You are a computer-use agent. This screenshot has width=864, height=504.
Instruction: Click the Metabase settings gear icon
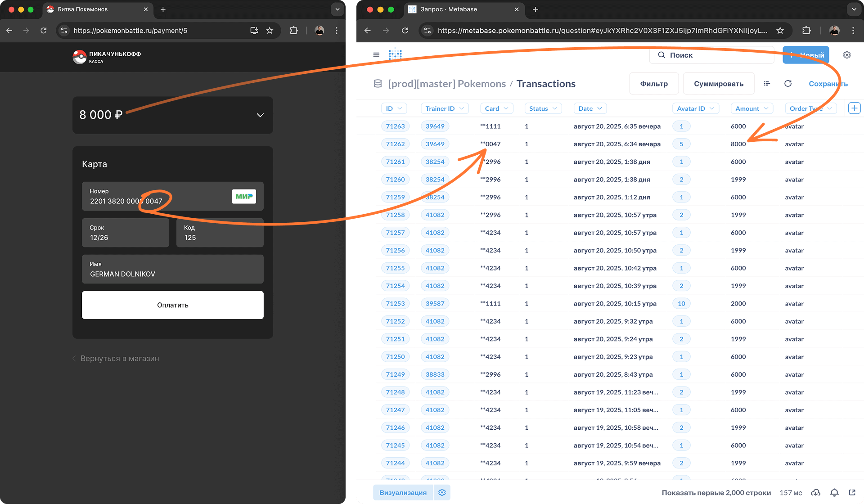coord(846,55)
